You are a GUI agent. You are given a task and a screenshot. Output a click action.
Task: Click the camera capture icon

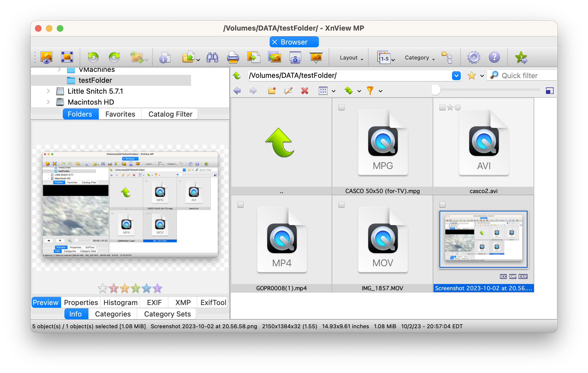tap(295, 57)
